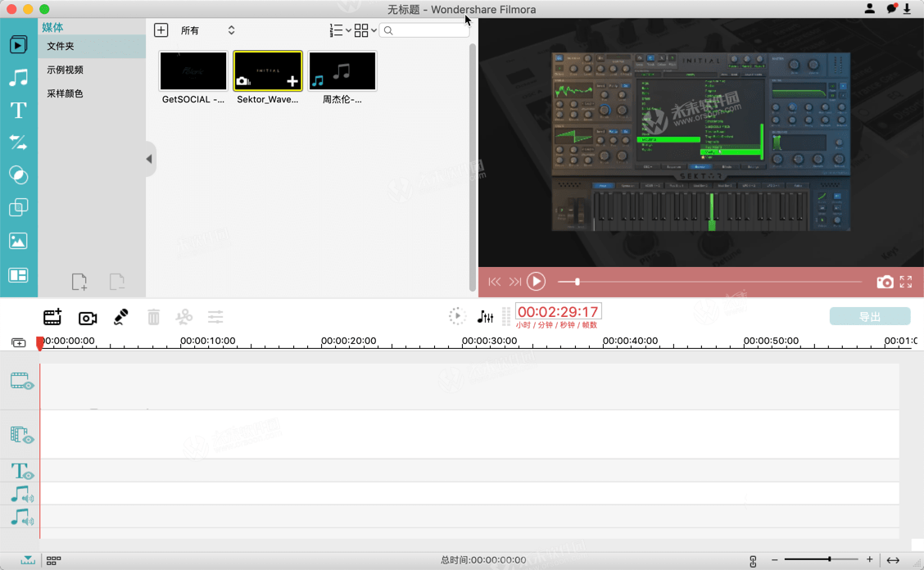
Task: Click the add track icon beside ruler
Action: (19, 342)
